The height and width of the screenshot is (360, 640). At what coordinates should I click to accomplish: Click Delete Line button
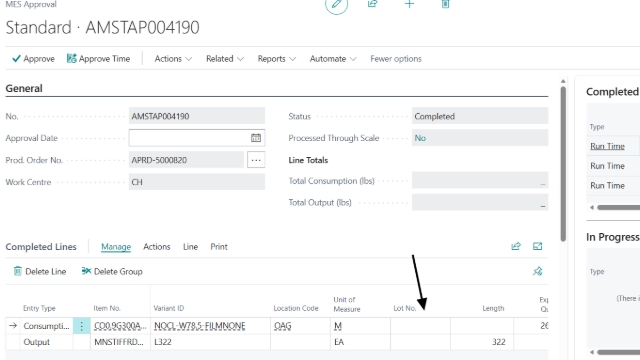pos(40,271)
